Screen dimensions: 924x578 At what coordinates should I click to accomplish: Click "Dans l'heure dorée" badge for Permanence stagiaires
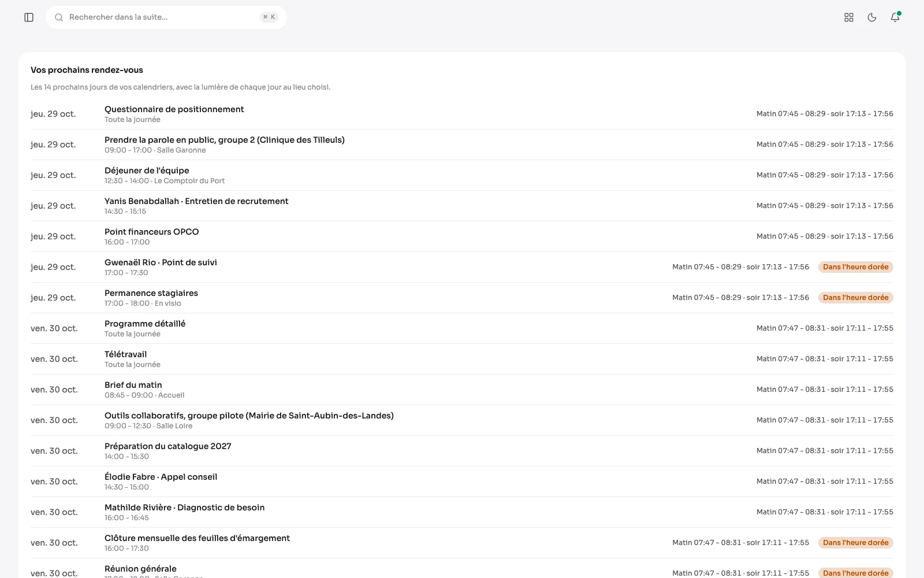click(x=856, y=298)
